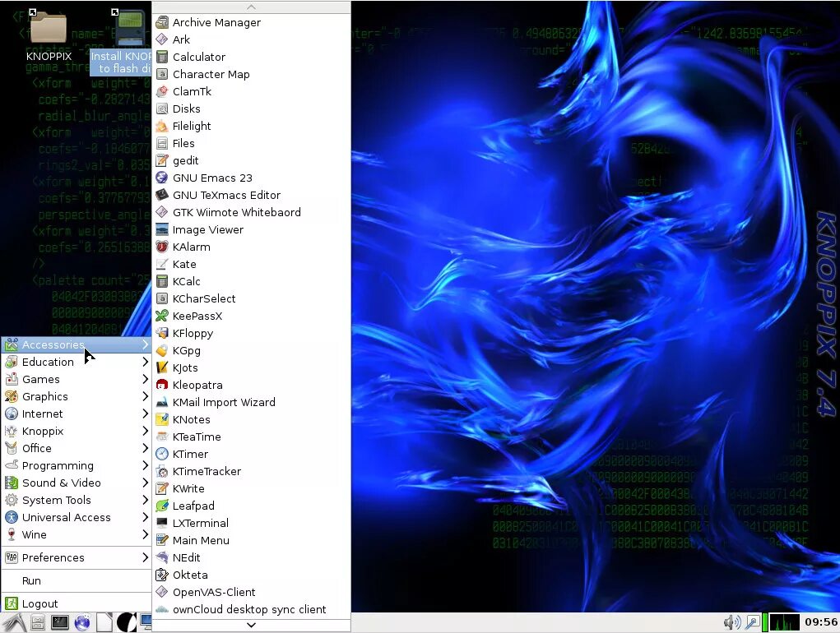
Task: Open the Files file manager
Action: tap(251, 143)
